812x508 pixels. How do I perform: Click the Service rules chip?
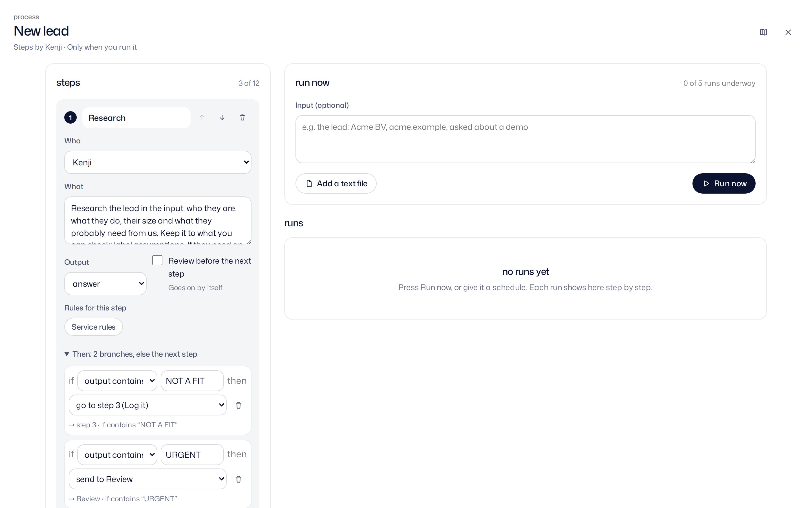point(93,327)
